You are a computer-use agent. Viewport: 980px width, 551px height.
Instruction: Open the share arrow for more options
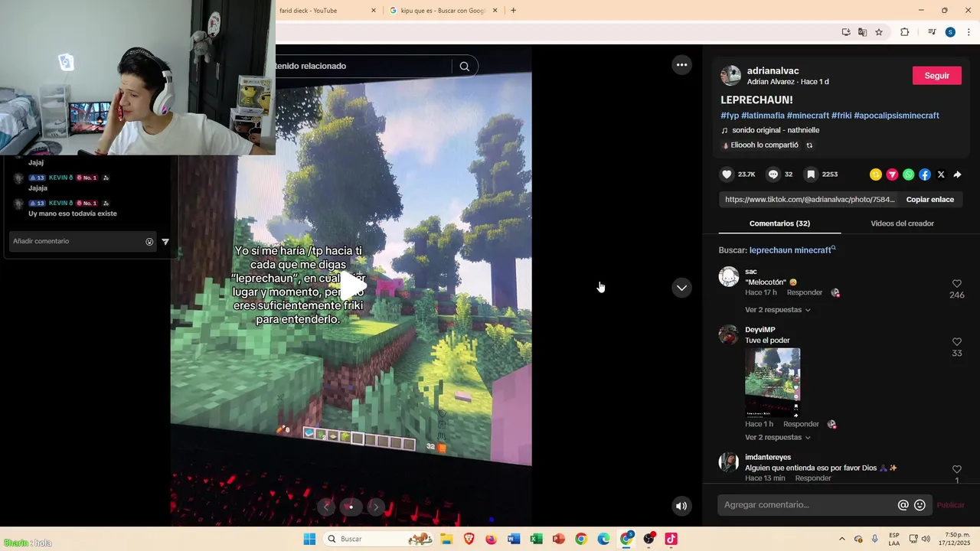[x=957, y=174]
